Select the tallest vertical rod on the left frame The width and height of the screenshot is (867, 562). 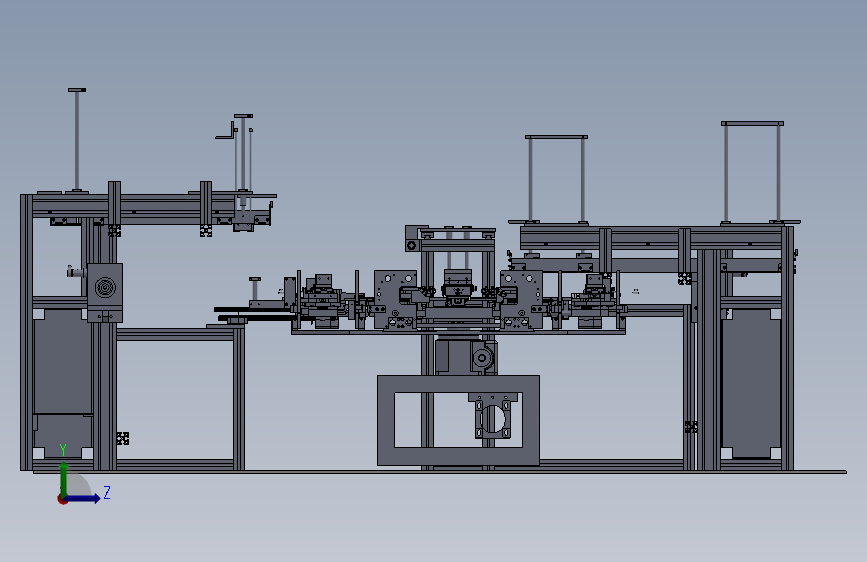(77, 139)
